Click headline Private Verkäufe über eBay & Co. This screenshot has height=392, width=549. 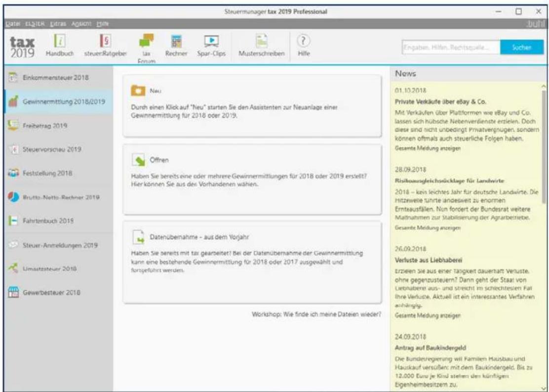pos(440,102)
